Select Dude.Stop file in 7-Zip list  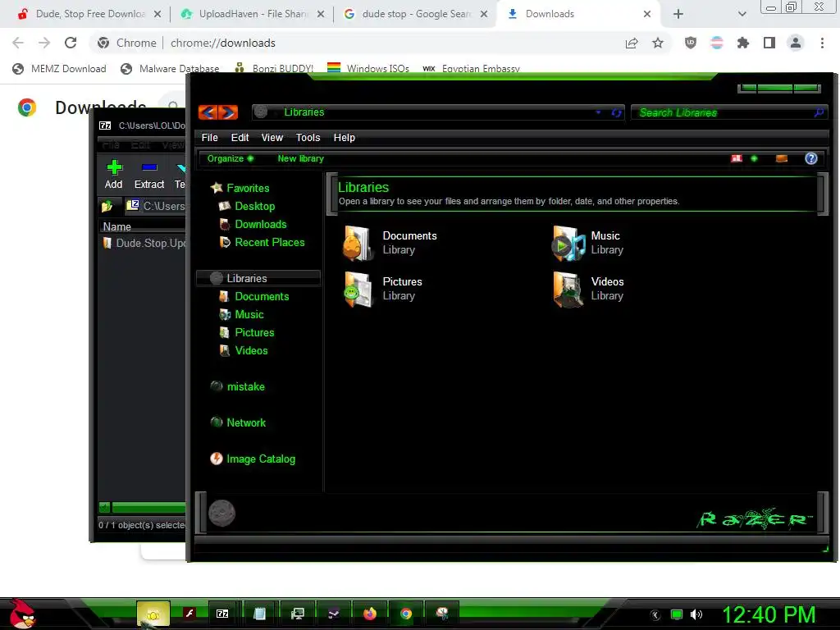click(144, 243)
